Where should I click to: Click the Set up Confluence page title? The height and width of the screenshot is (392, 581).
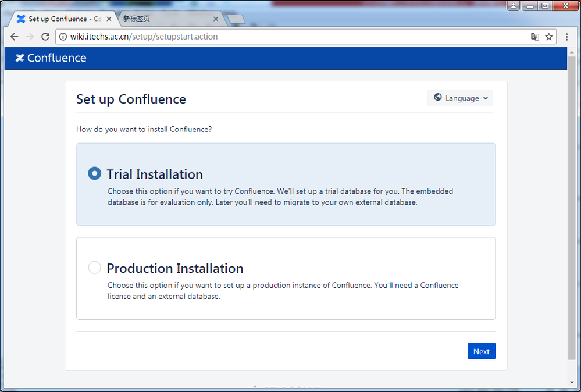131,99
